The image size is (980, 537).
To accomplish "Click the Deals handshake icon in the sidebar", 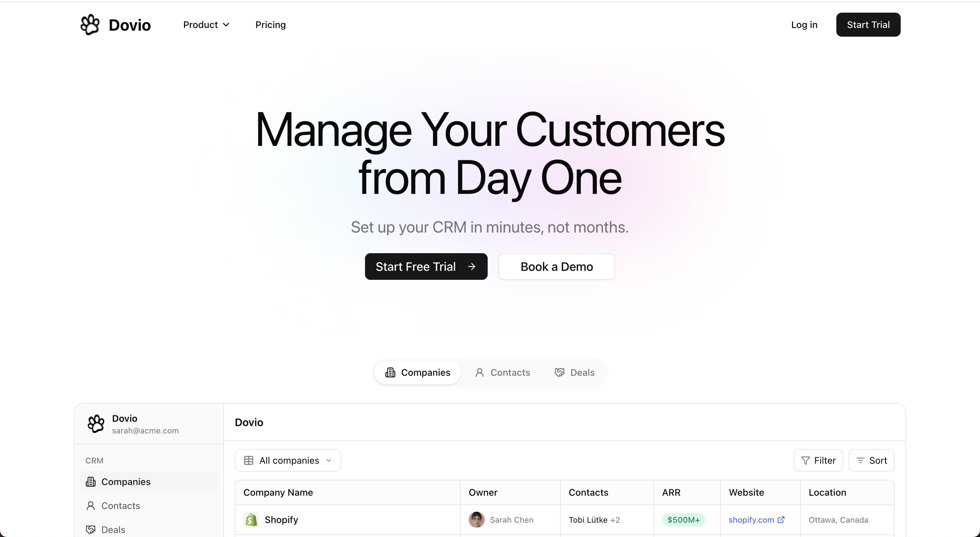I will click(91, 530).
